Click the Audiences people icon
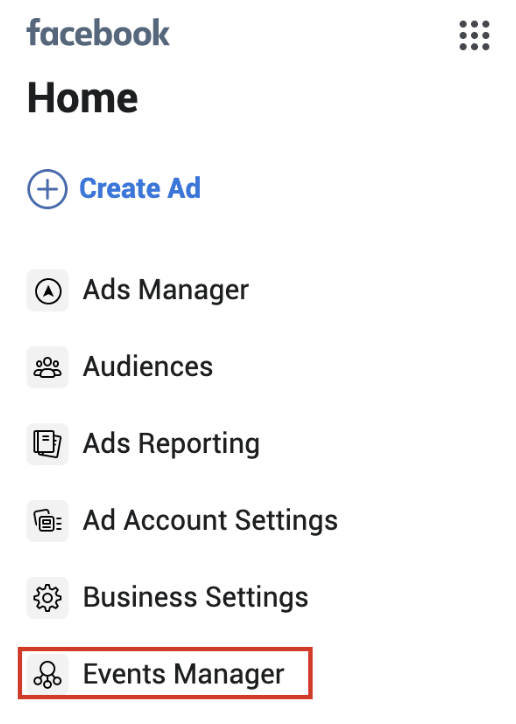The height and width of the screenshot is (724, 516). tap(48, 368)
